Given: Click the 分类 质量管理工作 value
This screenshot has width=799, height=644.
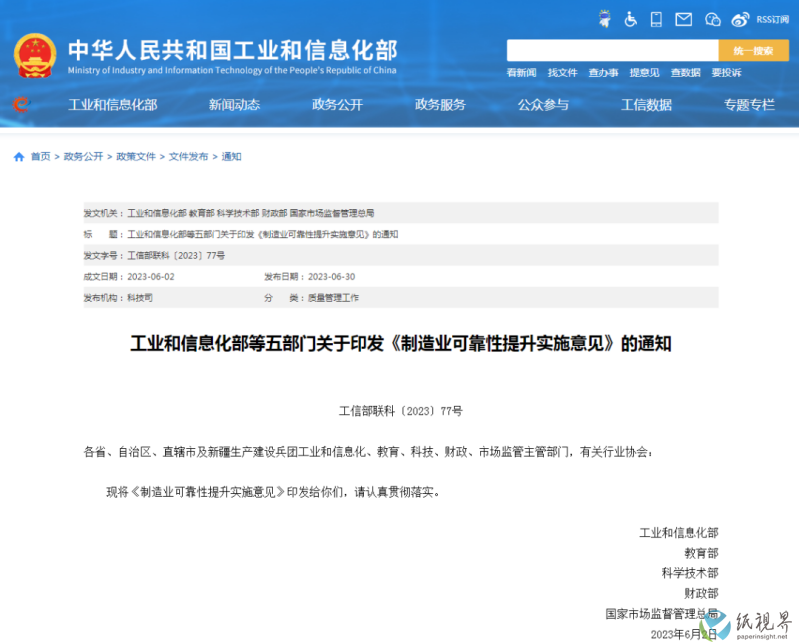Looking at the screenshot, I should (x=333, y=298).
